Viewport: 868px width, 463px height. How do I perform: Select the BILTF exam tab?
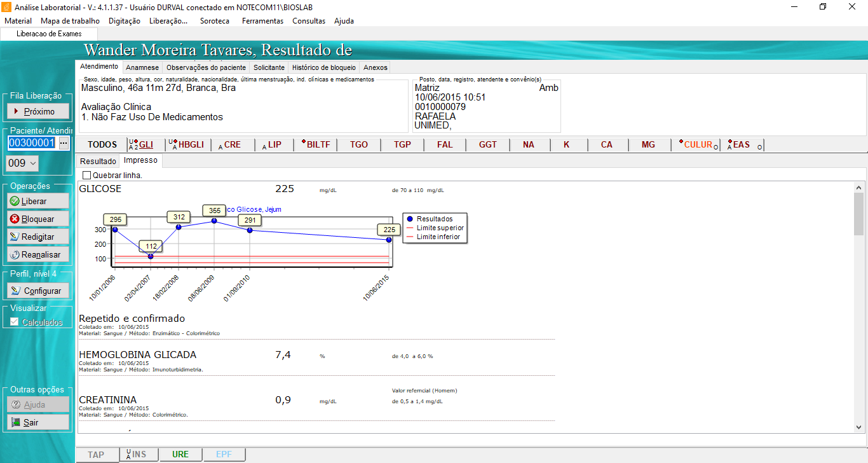316,144
